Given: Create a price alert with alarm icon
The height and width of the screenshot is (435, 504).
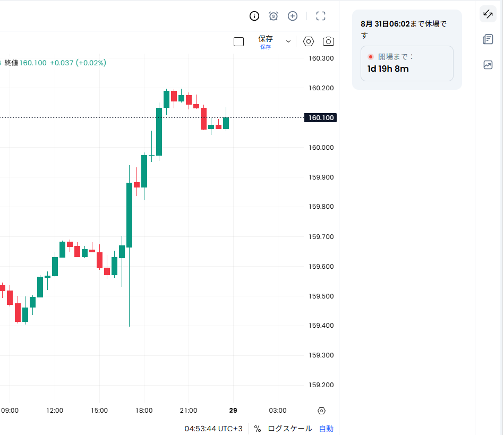Looking at the screenshot, I should (273, 16).
